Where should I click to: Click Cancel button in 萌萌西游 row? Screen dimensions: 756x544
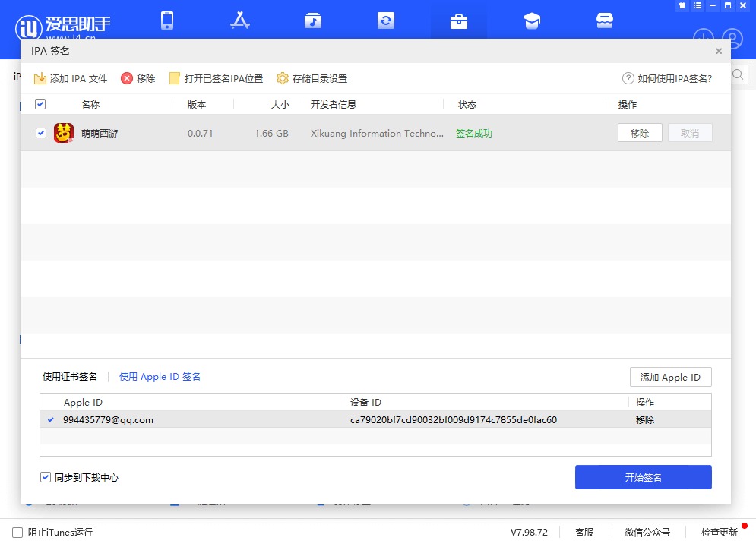click(690, 133)
